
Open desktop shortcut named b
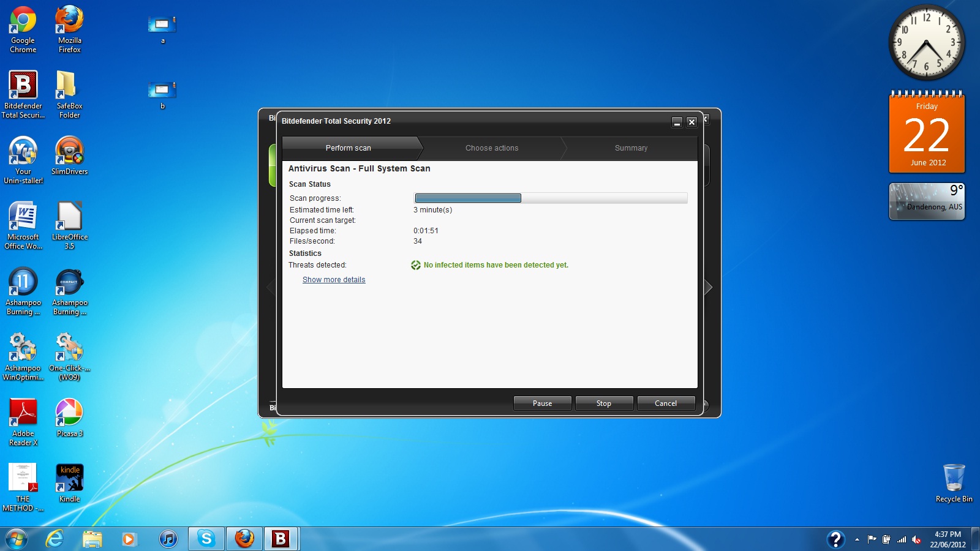[x=162, y=95]
